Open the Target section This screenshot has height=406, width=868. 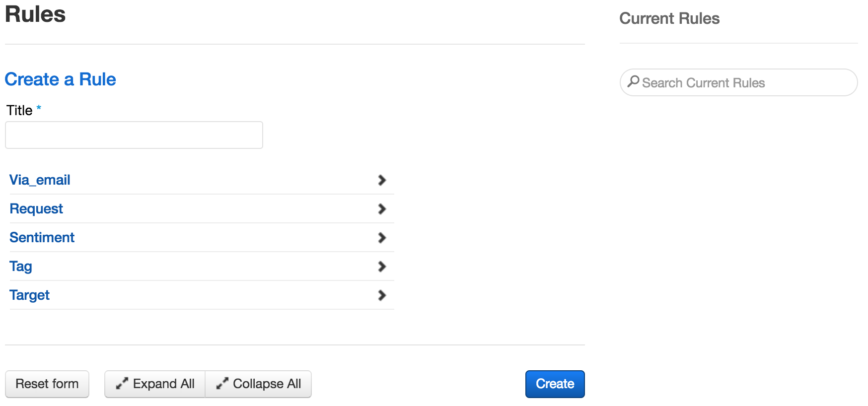click(x=202, y=295)
